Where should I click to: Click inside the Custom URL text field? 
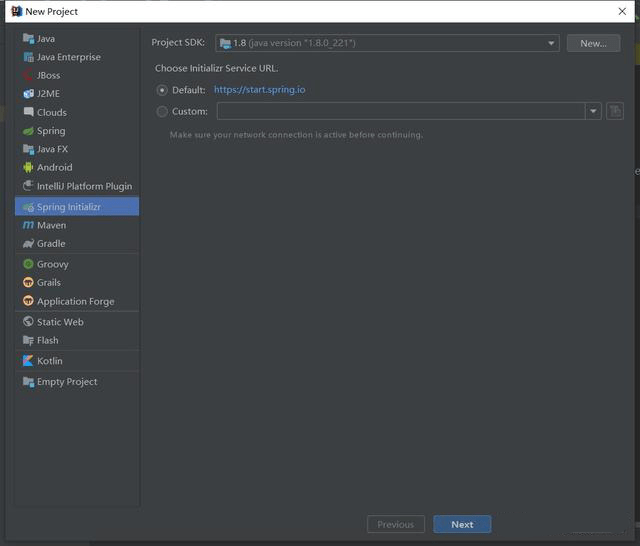(x=400, y=111)
